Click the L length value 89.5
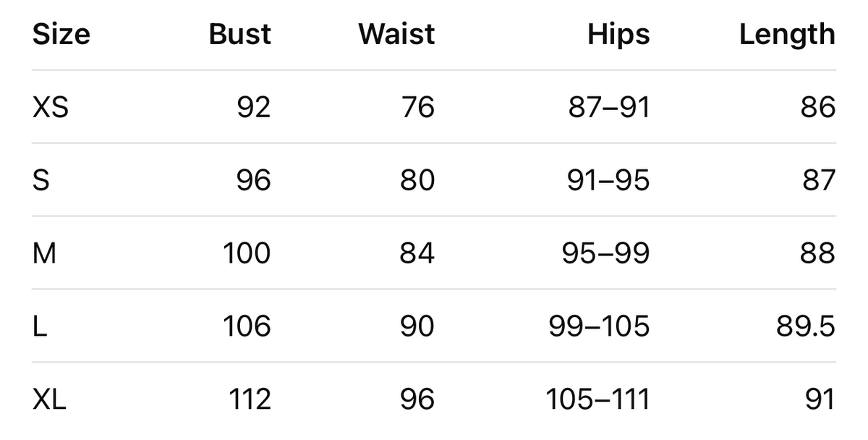 coord(804,326)
